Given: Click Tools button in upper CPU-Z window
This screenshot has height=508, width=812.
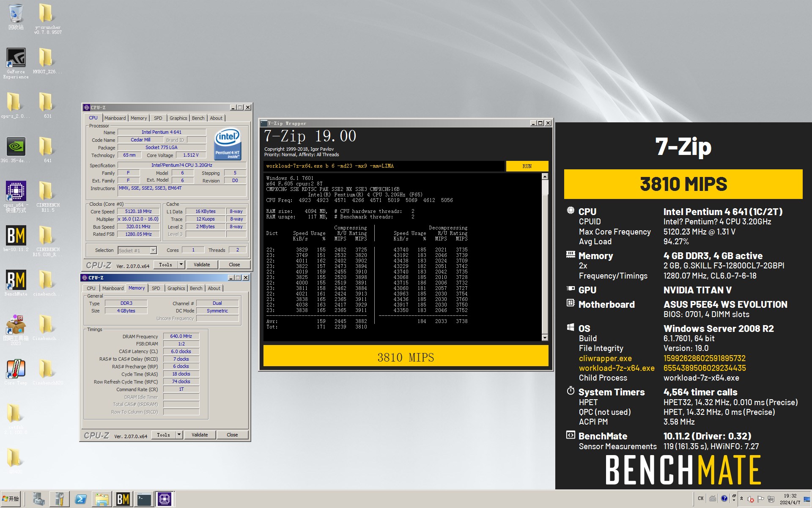Looking at the screenshot, I should pyautogui.click(x=165, y=265).
